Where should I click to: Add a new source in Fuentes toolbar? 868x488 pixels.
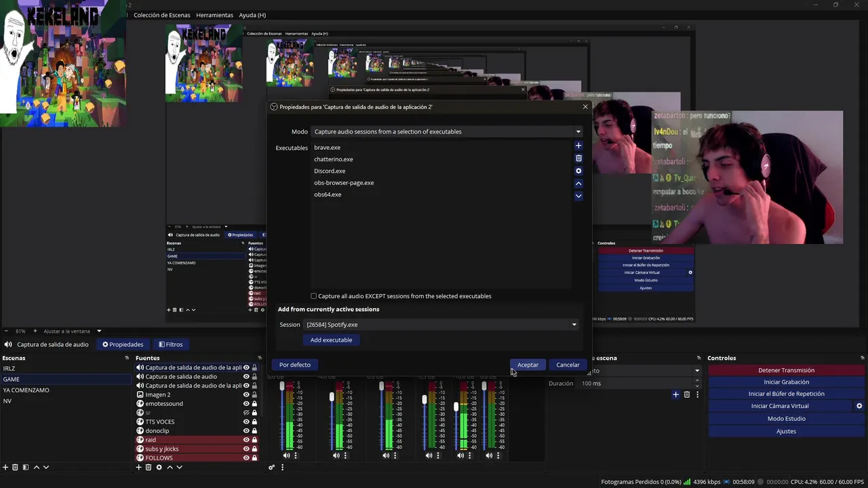click(139, 467)
